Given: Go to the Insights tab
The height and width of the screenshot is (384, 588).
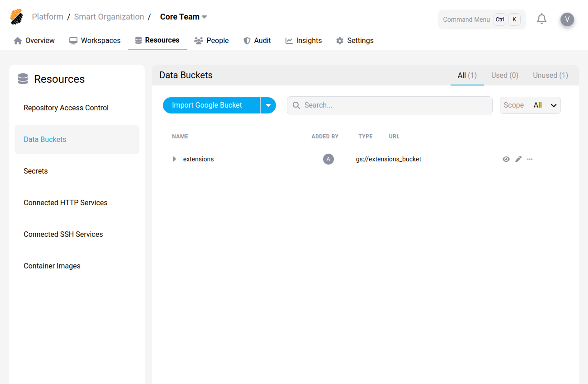Looking at the screenshot, I should coord(303,40).
